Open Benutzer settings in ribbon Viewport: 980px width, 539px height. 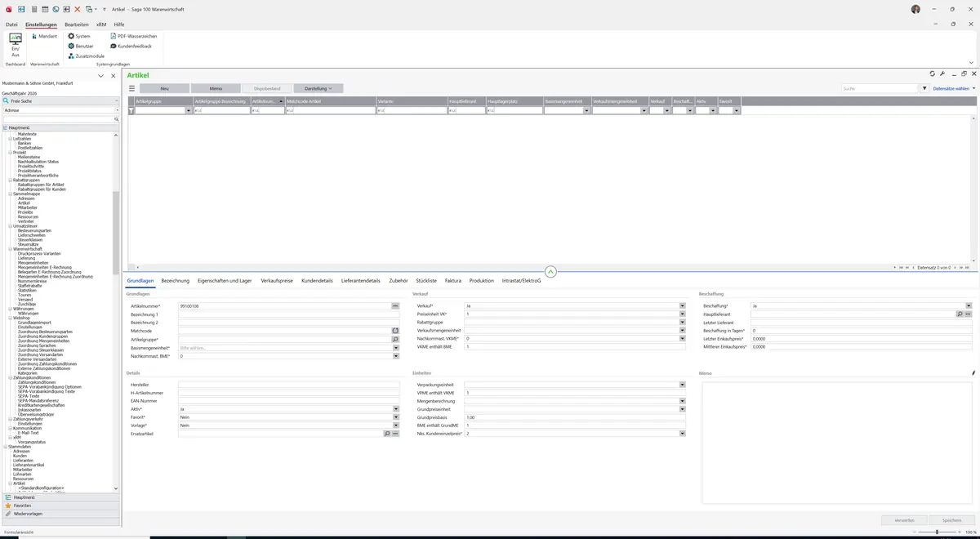coord(81,47)
